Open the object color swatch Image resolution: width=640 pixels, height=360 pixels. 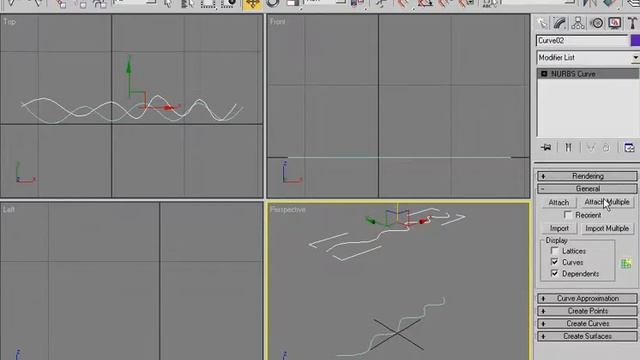pyautogui.click(x=636, y=40)
